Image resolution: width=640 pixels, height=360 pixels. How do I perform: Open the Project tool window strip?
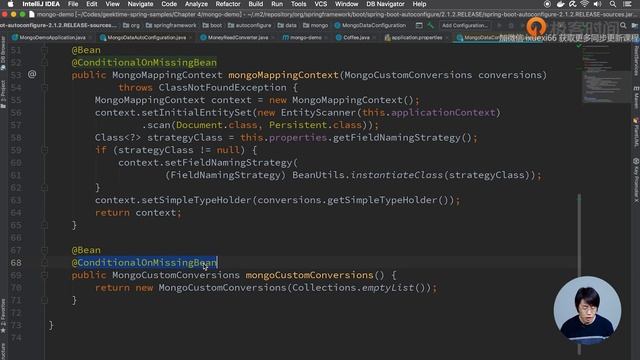pyautogui.click(x=3, y=94)
